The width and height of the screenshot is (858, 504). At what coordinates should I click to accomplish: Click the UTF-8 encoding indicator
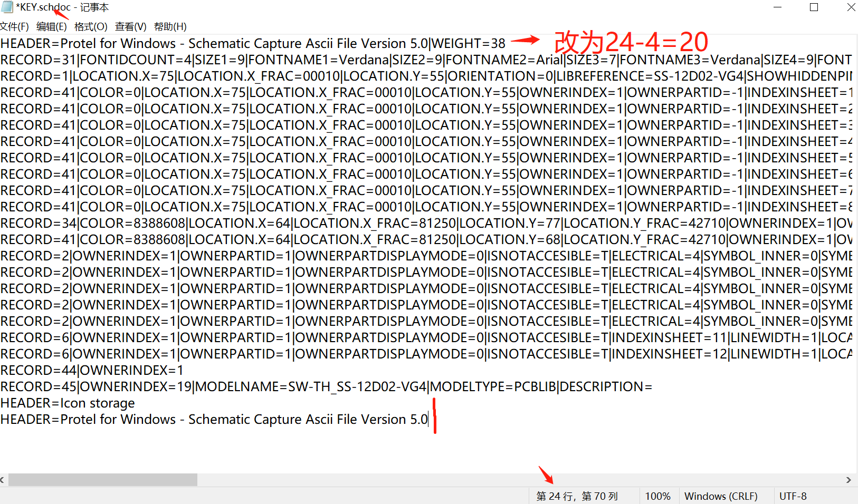pyautogui.click(x=793, y=496)
